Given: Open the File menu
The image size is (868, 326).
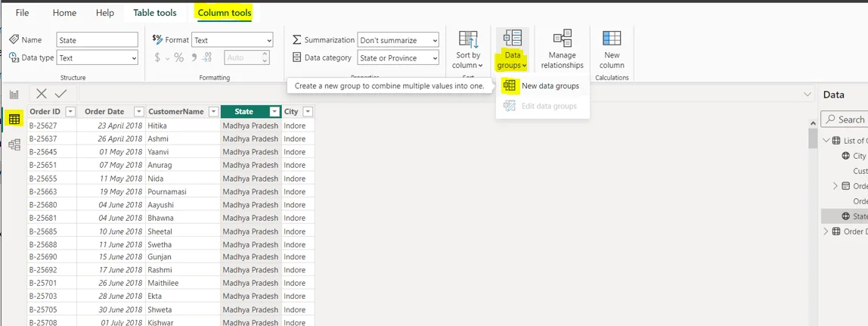Looking at the screenshot, I should pyautogui.click(x=23, y=13).
